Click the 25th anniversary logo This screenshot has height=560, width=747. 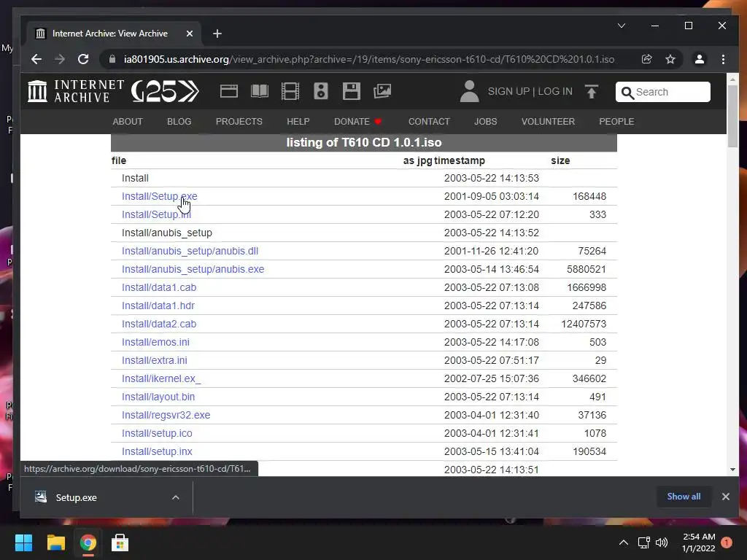click(x=165, y=91)
